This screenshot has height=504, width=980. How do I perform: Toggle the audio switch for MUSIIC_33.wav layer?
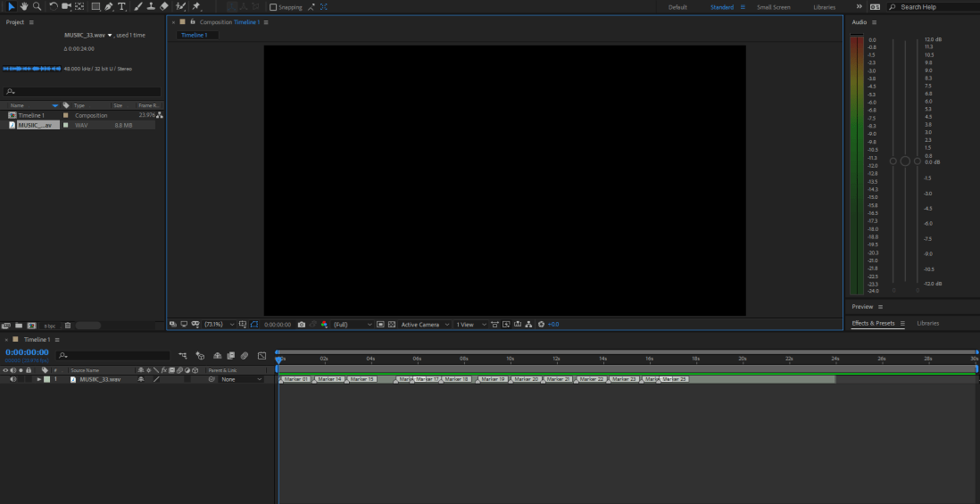pyautogui.click(x=13, y=379)
